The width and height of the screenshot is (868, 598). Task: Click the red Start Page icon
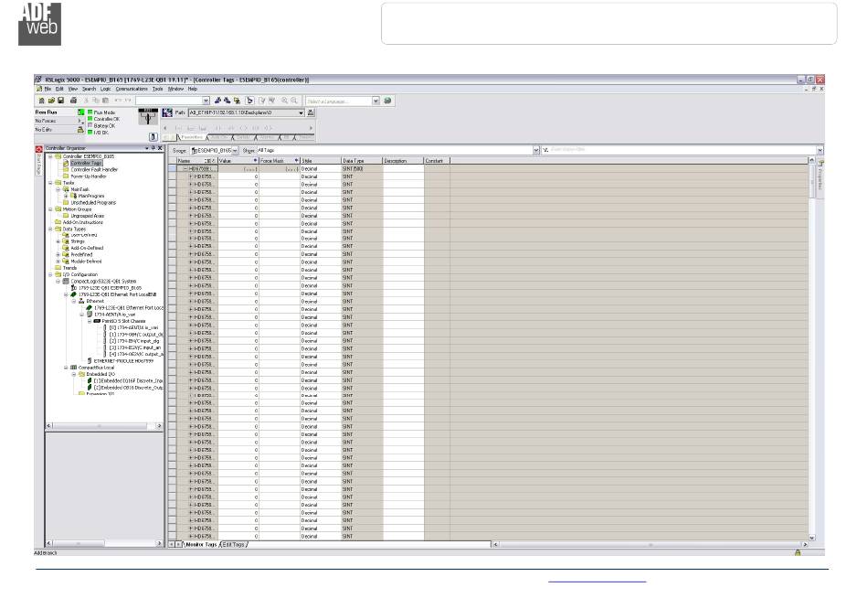pyautogui.click(x=38, y=149)
